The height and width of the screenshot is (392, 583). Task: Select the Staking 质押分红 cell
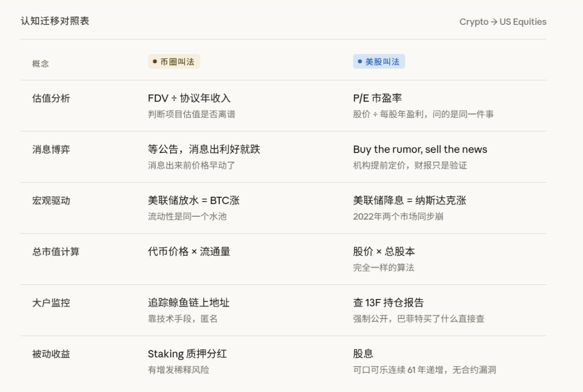point(187,354)
